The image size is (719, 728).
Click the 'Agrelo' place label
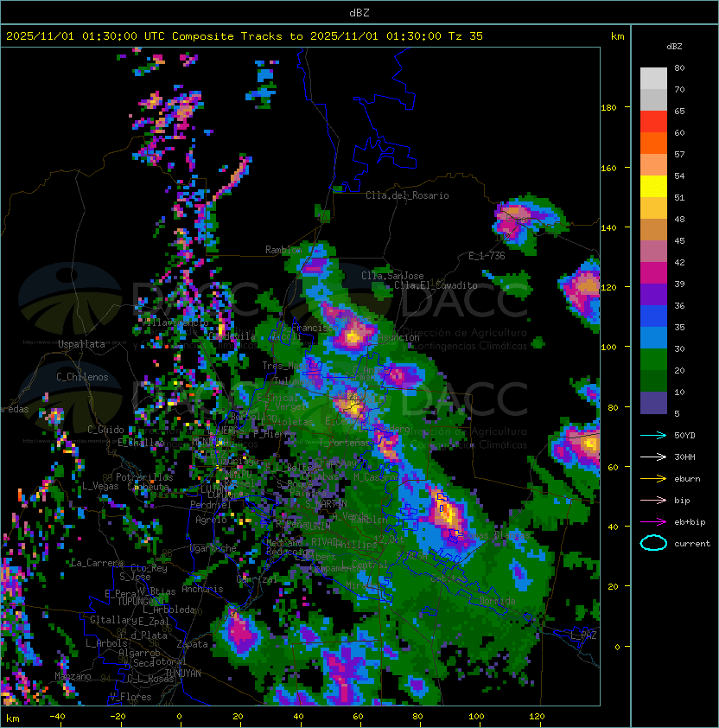211,520
